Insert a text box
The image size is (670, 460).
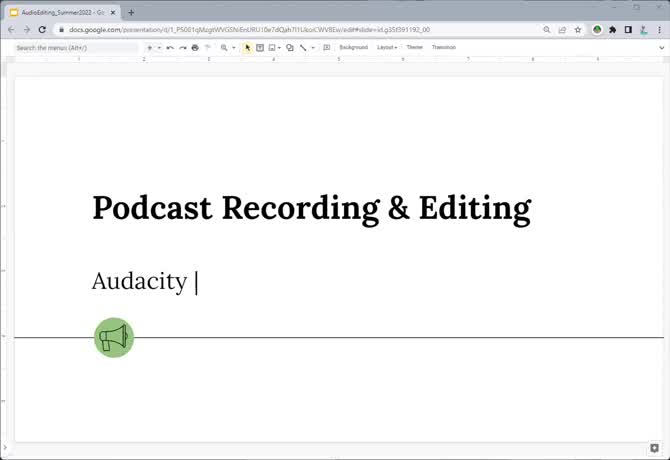tap(260, 48)
